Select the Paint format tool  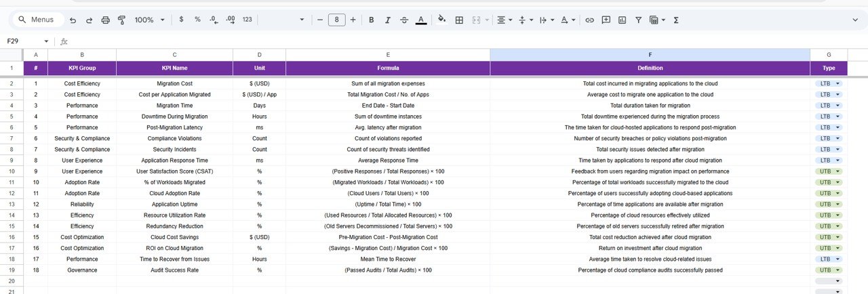122,20
